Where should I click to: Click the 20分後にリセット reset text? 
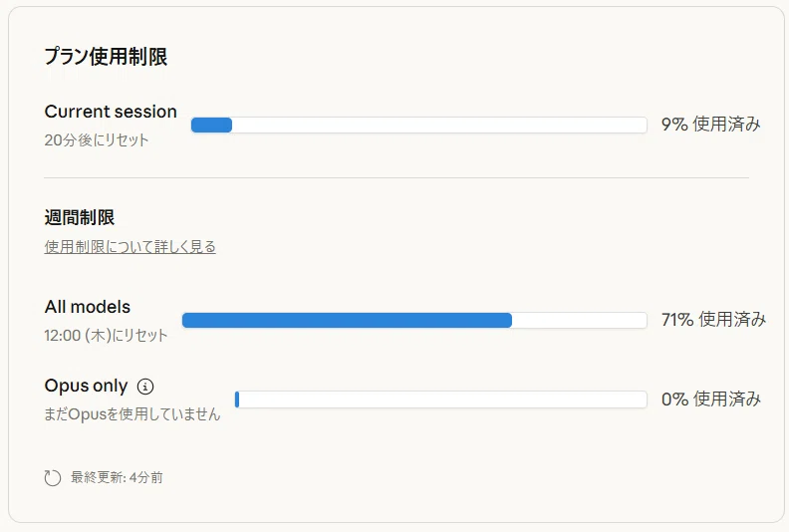(x=97, y=139)
